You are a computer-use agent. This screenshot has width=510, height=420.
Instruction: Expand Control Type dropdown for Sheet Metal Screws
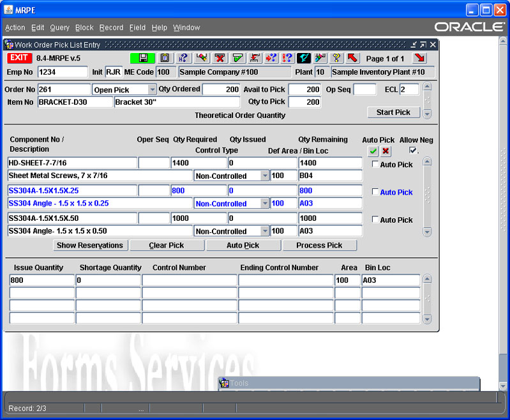click(265, 176)
